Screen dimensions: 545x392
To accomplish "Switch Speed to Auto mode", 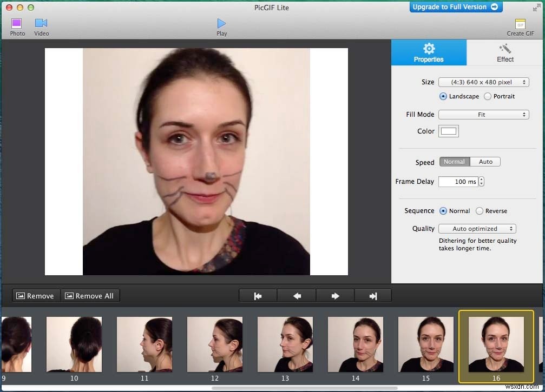I will tap(485, 161).
